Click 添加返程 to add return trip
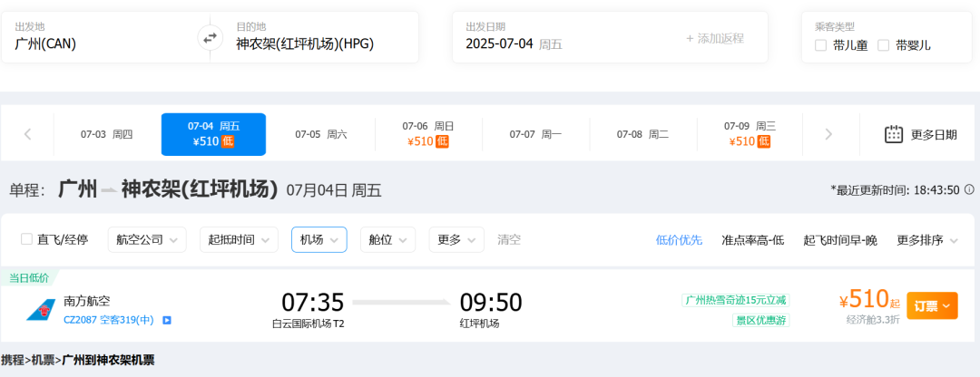 click(715, 38)
